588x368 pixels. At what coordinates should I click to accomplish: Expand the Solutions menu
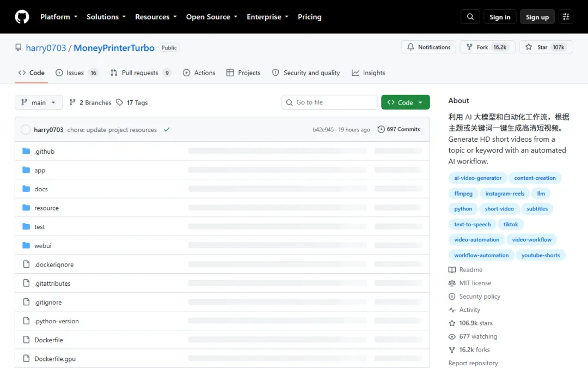click(x=106, y=17)
